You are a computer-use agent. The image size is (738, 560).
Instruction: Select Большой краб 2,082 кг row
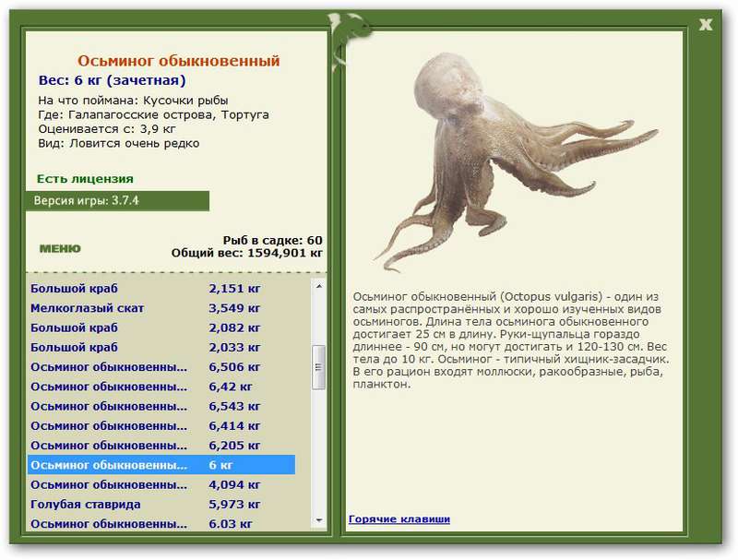point(161,328)
